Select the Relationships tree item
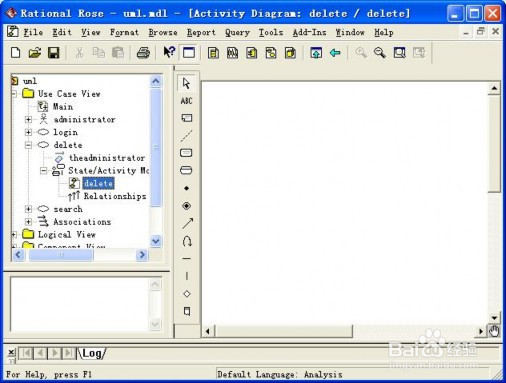 (115, 196)
